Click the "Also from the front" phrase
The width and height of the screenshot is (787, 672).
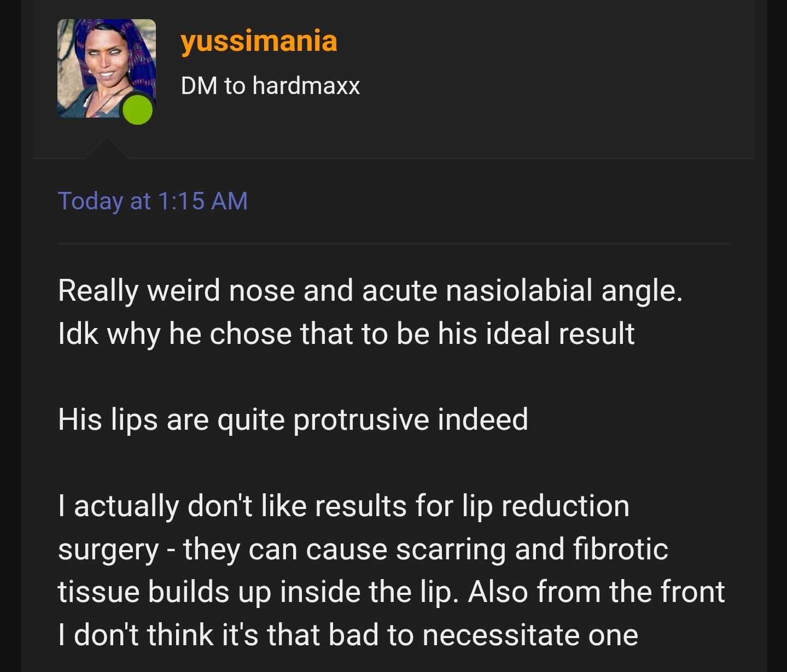596,592
